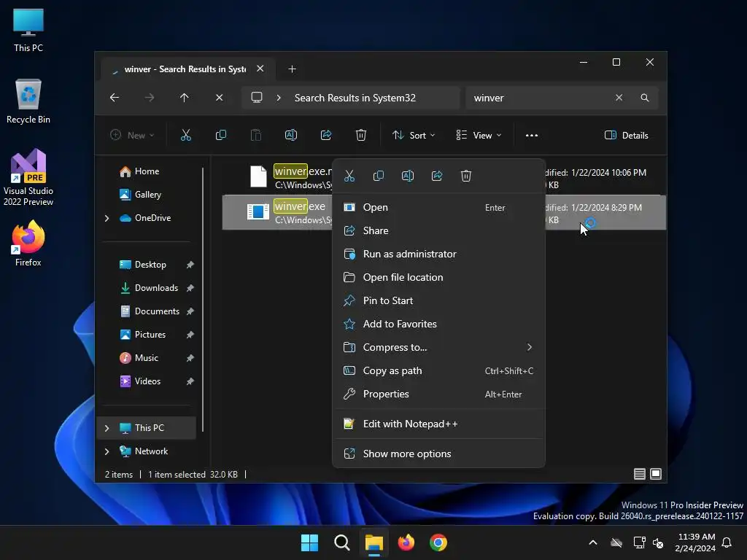747x560 pixels.
Task: Expand the This PC tree node
Action: point(107,428)
